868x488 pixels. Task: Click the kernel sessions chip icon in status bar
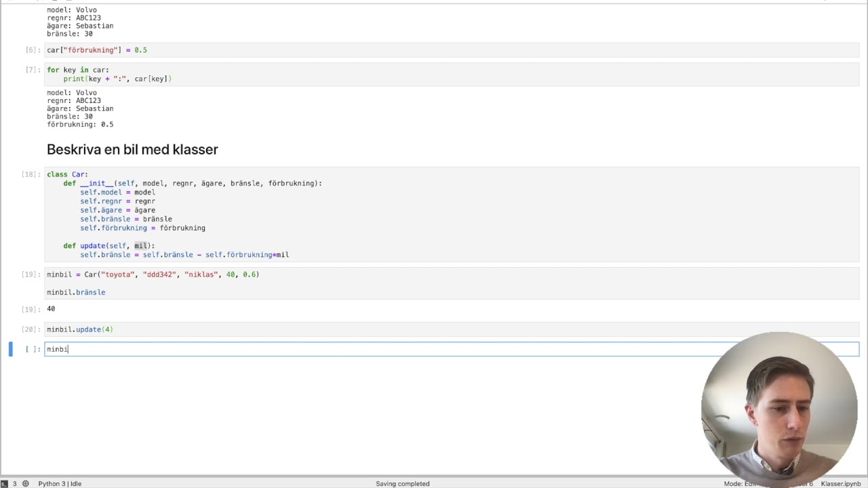tap(26, 483)
